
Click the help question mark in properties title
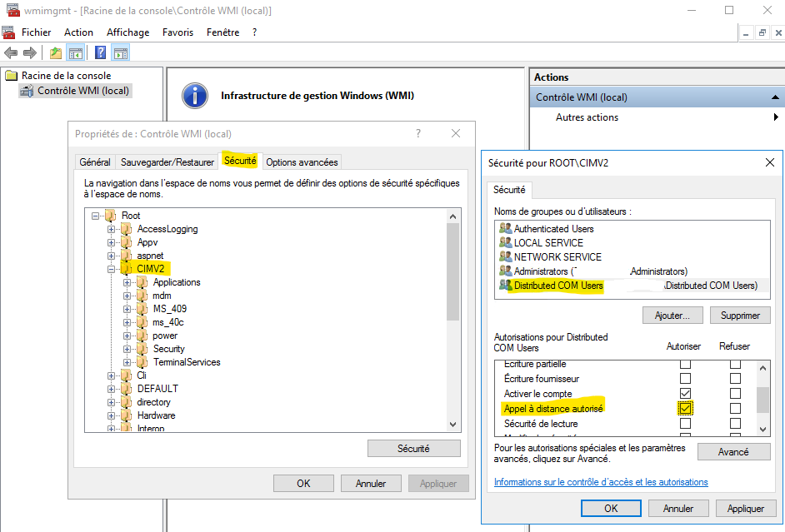pyautogui.click(x=418, y=133)
